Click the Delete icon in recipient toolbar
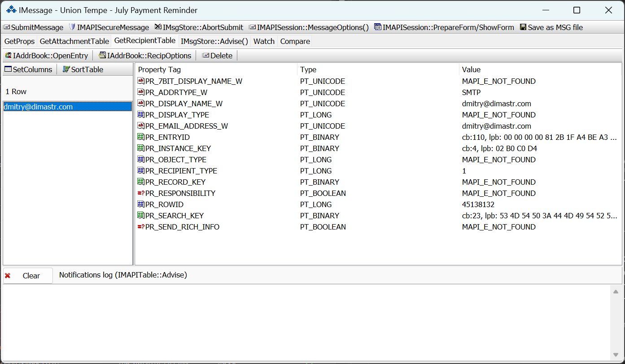Screen dimensions: 625x364 coord(205,56)
